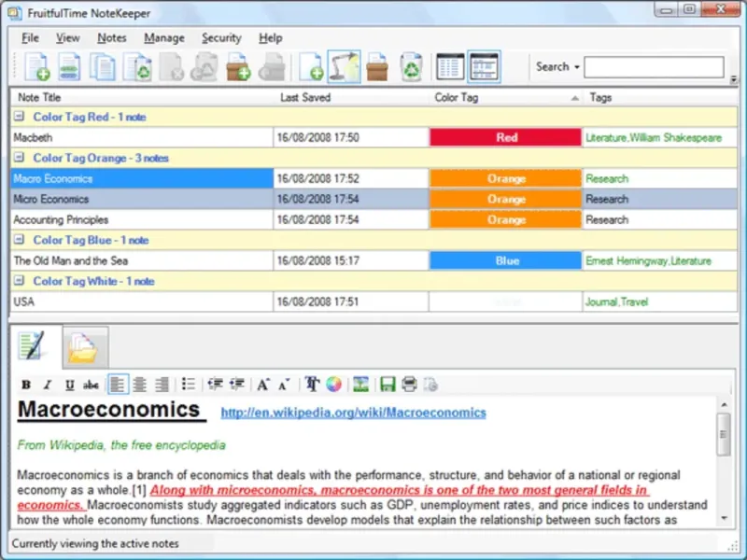Open the Wikipedia Macroeconomics link

[353, 413]
